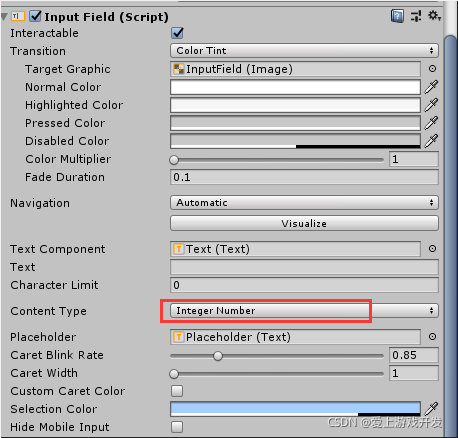Click the Input Field script icon
This screenshot has width=458, height=438.
tap(18, 16)
